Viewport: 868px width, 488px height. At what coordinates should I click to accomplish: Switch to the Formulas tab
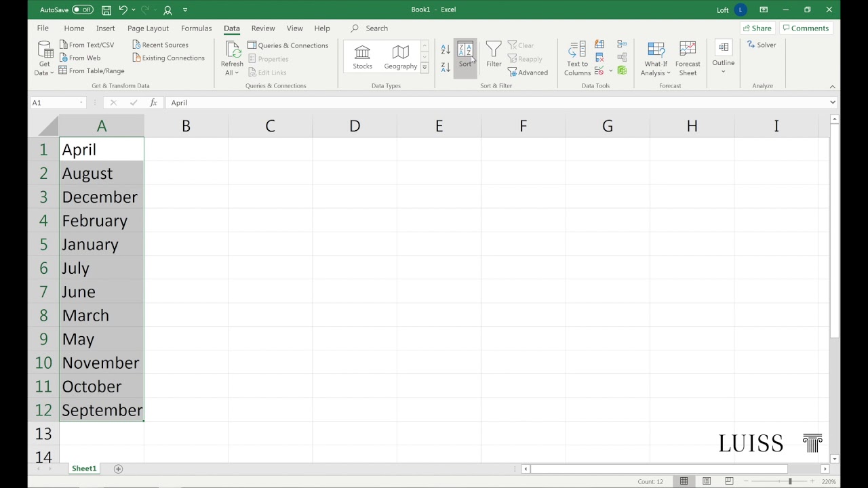click(196, 28)
